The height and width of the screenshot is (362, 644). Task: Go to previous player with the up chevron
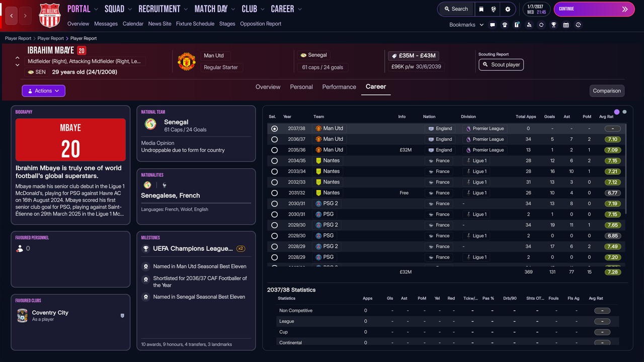point(18,58)
